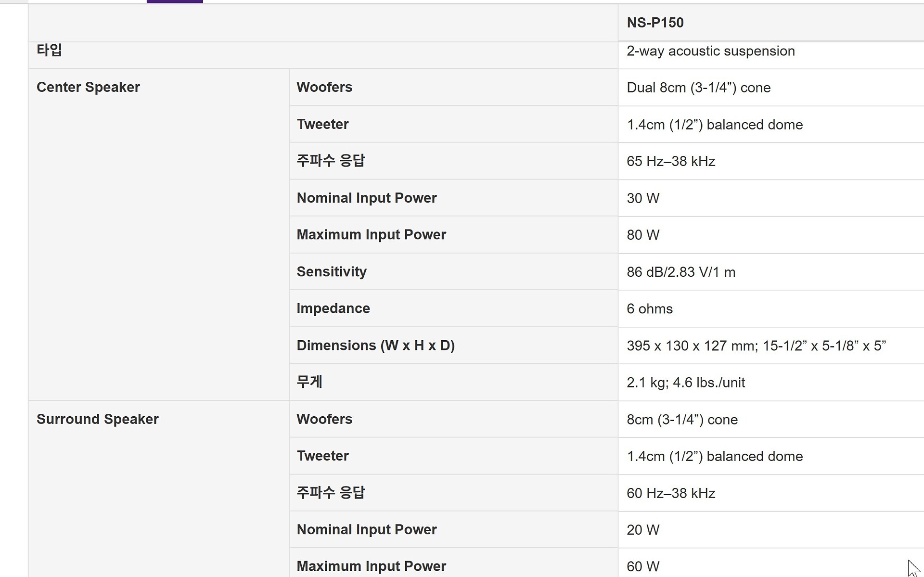Click the 6 ohms value cell
Screen dimensions: 924x577
649,309
